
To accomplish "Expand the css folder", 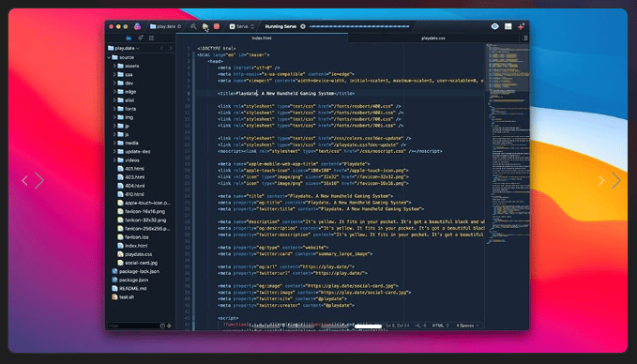I will point(114,74).
